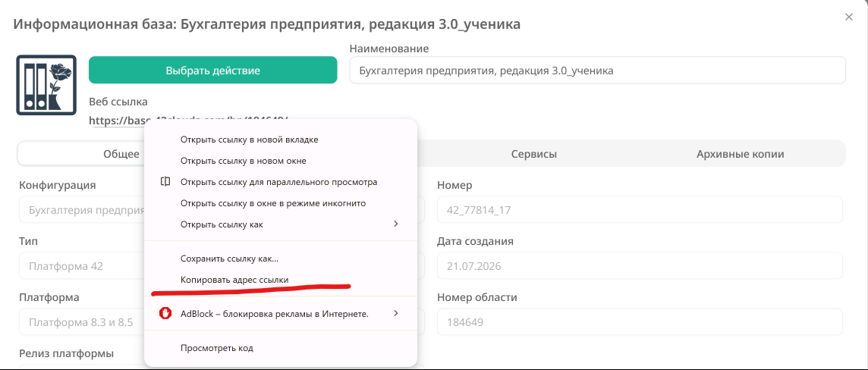Expand the AdBlock submenu arrow
The width and height of the screenshot is (868, 370).
tap(396, 314)
